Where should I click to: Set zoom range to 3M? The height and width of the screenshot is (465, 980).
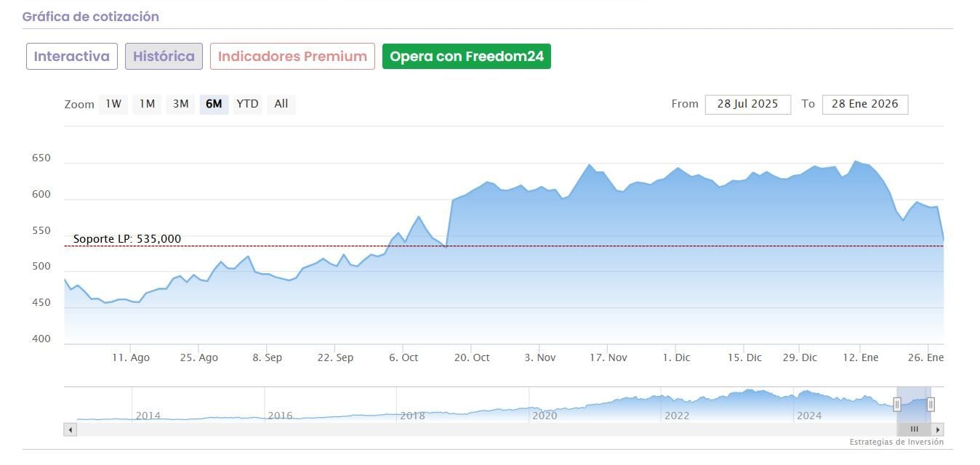click(180, 104)
